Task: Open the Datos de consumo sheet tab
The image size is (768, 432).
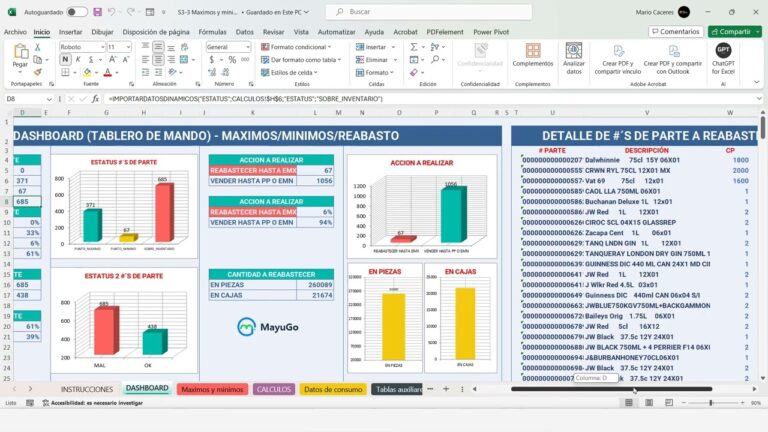Action: (x=333, y=389)
